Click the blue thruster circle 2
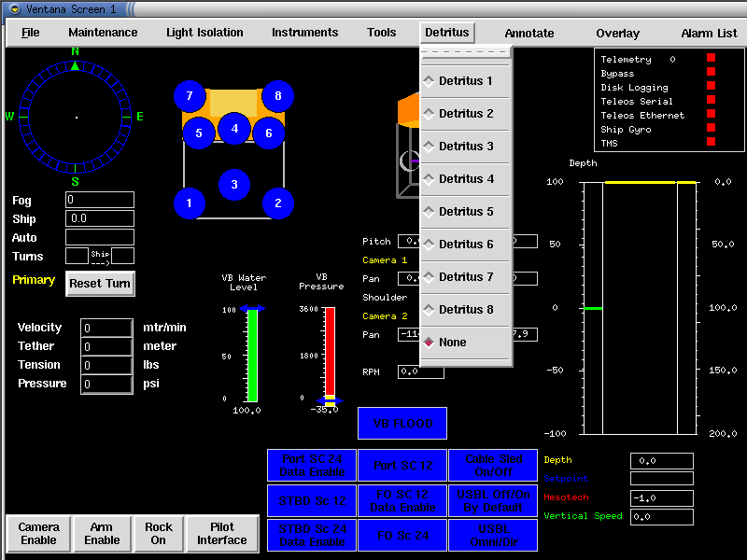The height and width of the screenshot is (560, 747). (x=278, y=203)
